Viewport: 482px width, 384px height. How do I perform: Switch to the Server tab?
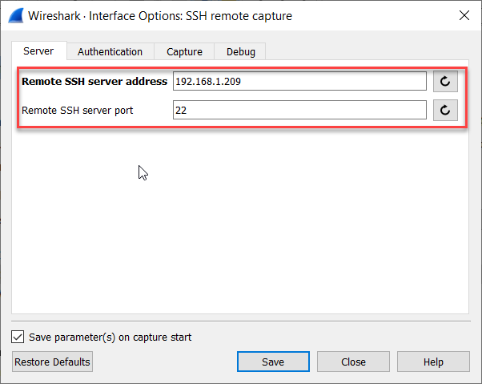38,51
